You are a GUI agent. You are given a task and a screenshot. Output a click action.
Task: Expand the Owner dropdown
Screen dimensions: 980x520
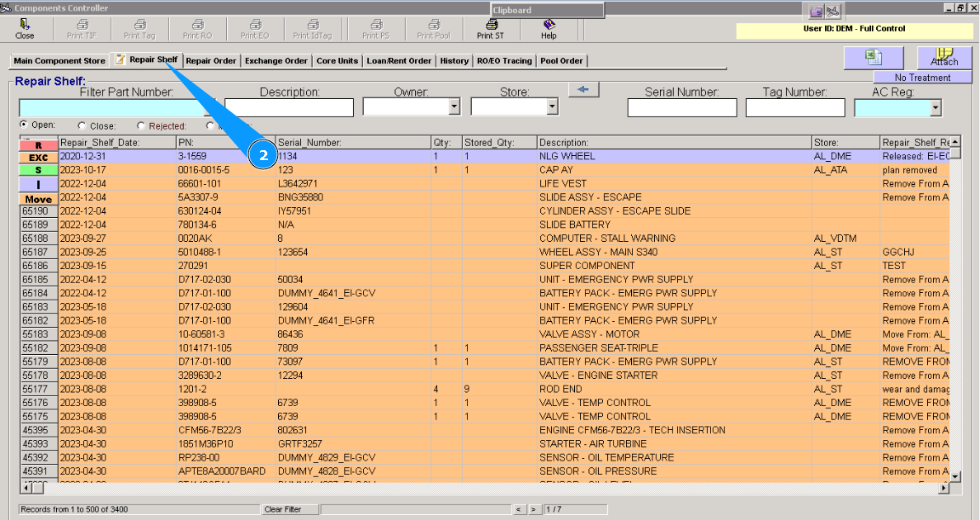[x=454, y=107]
